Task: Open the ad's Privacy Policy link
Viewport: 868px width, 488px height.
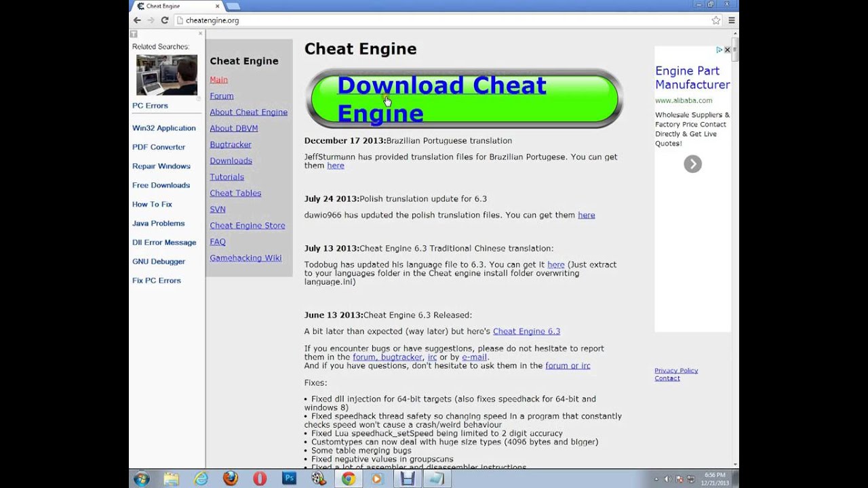Action: click(676, 371)
